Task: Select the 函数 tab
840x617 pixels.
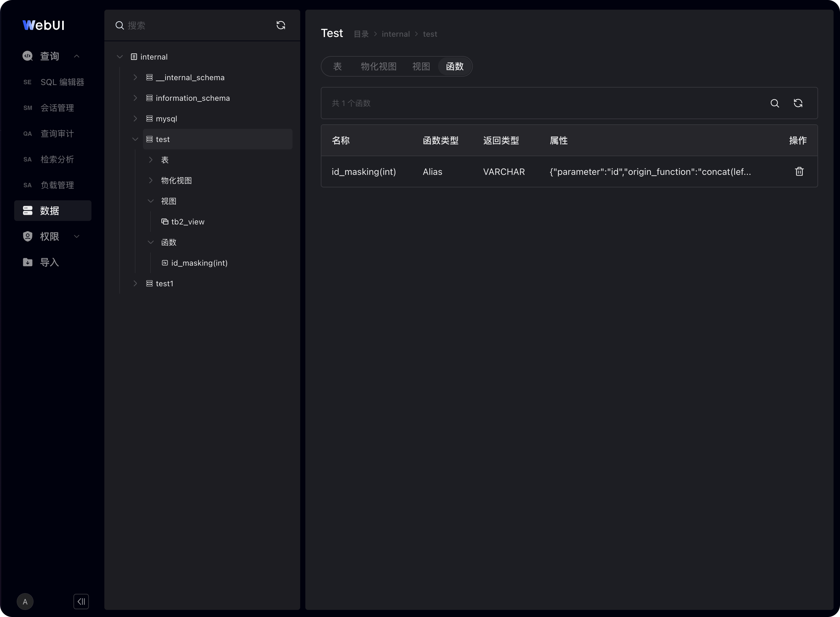Action: click(454, 66)
